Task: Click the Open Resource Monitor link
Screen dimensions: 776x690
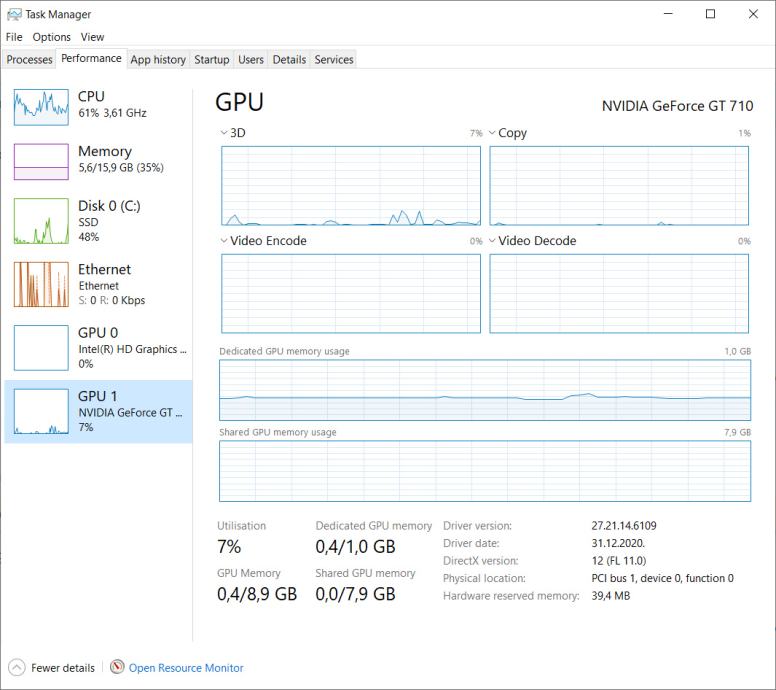Action: 186,668
